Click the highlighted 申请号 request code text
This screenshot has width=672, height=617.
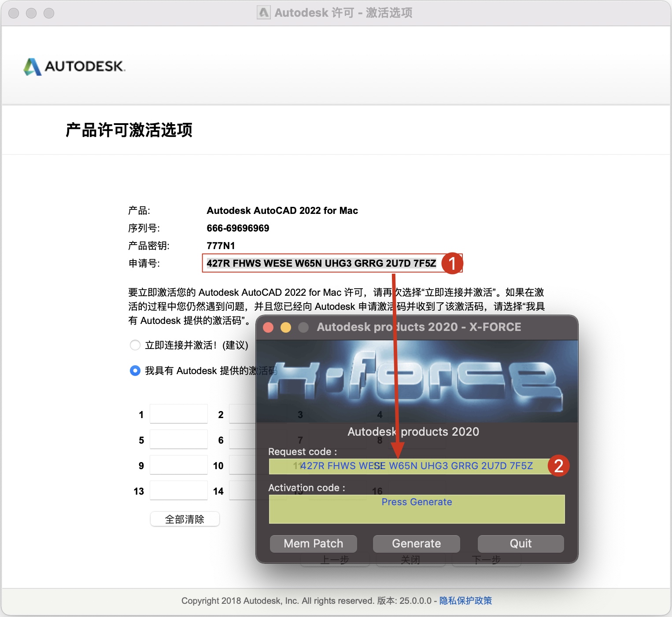tap(321, 263)
